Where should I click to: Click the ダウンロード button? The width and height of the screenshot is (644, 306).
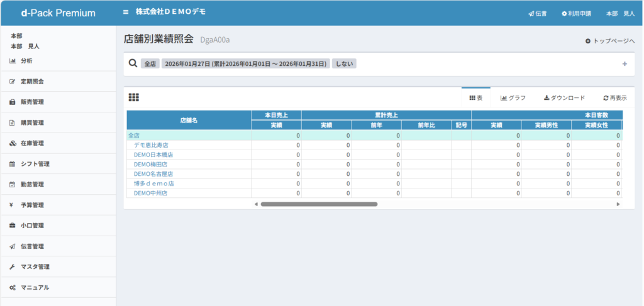564,98
